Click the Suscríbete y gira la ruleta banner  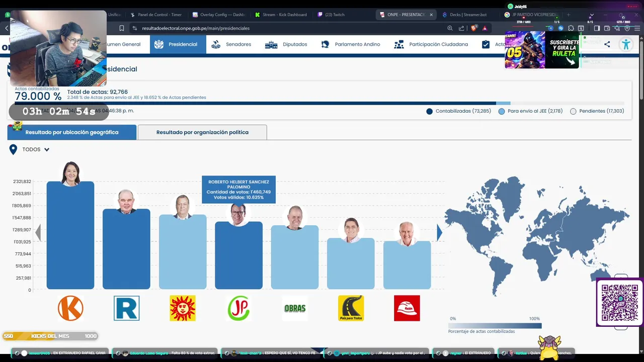(x=542, y=50)
